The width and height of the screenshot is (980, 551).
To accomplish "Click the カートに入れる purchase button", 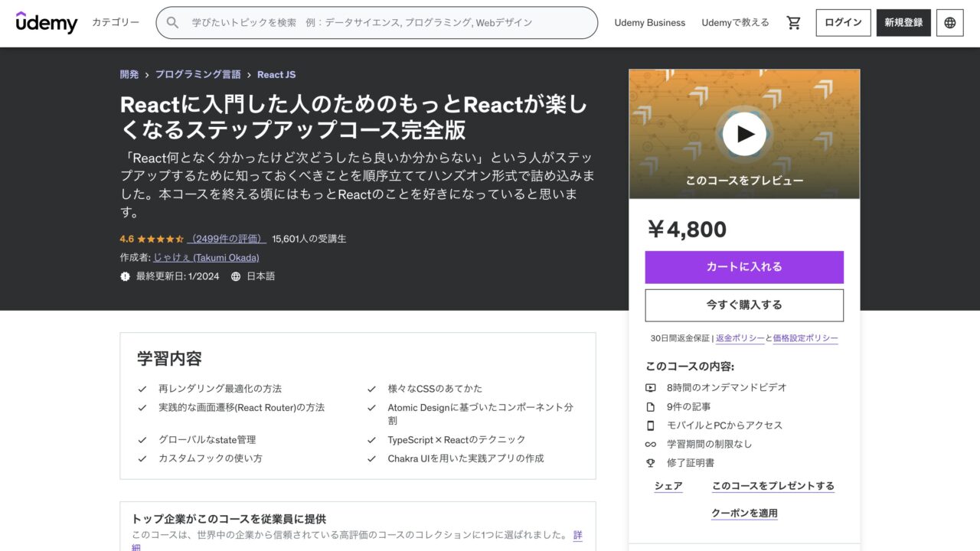I will tap(743, 266).
